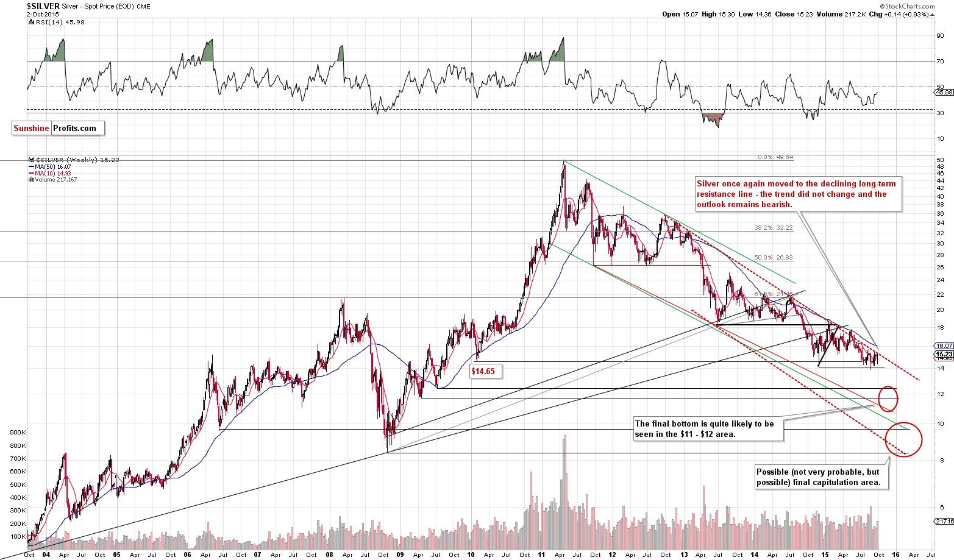Click the year 11 label on time axis
Viewport: 954px width, 560px height.
[x=541, y=555]
